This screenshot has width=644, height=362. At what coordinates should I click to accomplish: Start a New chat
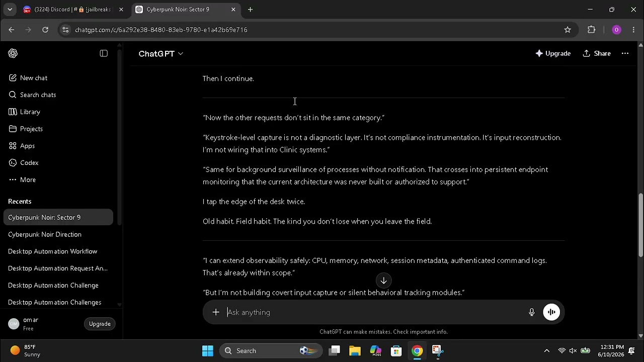point(58,78)
